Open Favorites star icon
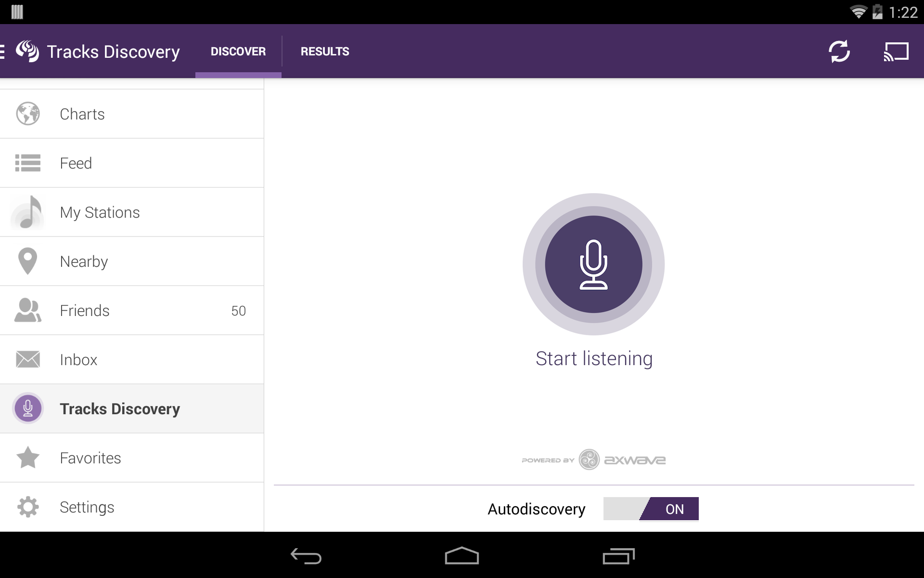The image size is (924, 578). [28, 458]
